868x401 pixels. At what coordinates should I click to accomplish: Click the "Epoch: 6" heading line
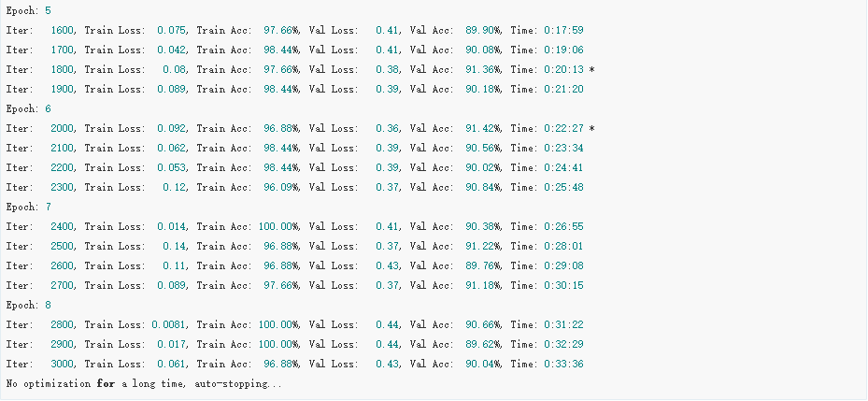pos(26,108)
